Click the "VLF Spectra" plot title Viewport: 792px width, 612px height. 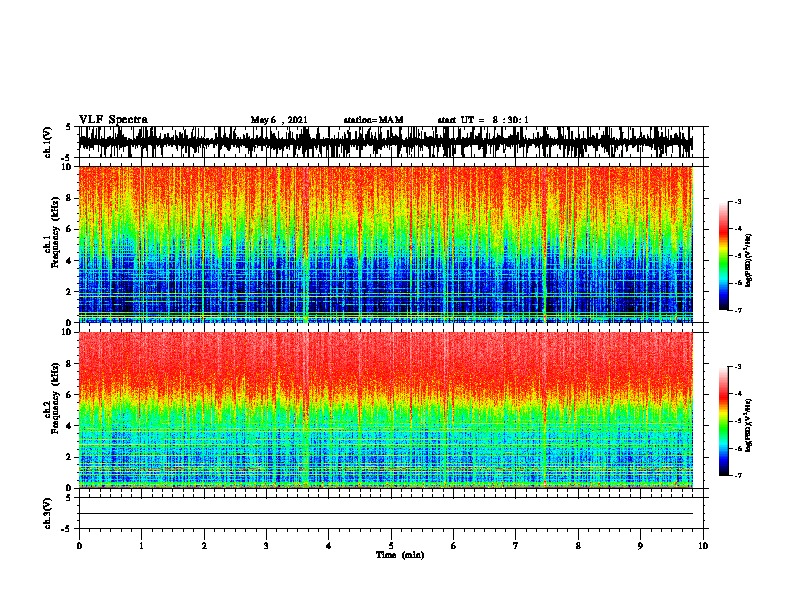(x=113, y=120)
